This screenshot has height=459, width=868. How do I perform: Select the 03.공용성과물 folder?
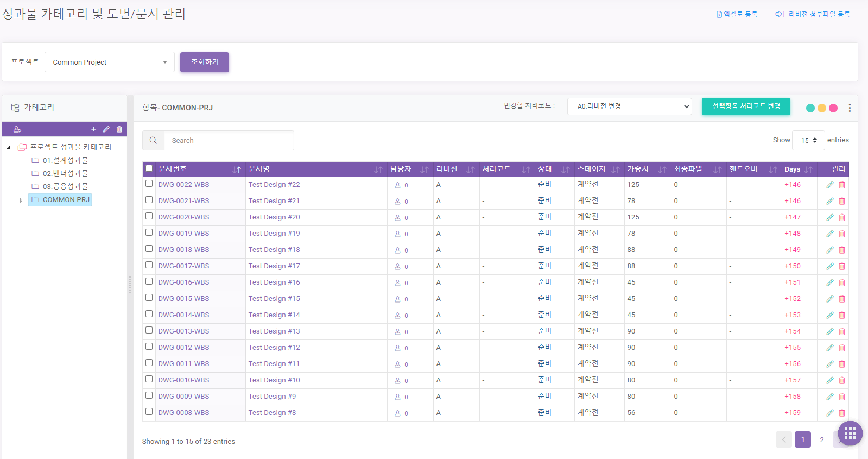click(x=60, y=186)
